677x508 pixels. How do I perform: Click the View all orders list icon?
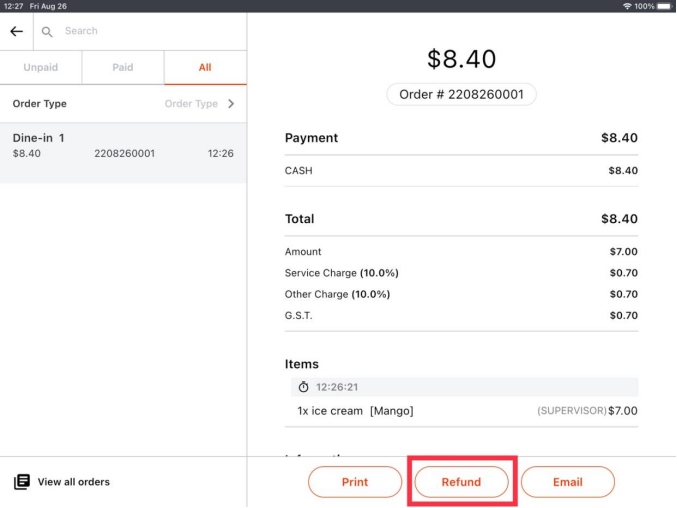[21, 482]
